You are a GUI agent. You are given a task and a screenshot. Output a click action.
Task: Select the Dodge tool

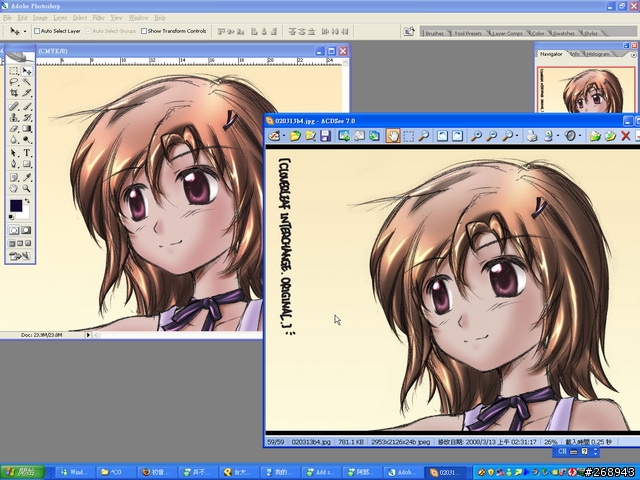[27, 140]
